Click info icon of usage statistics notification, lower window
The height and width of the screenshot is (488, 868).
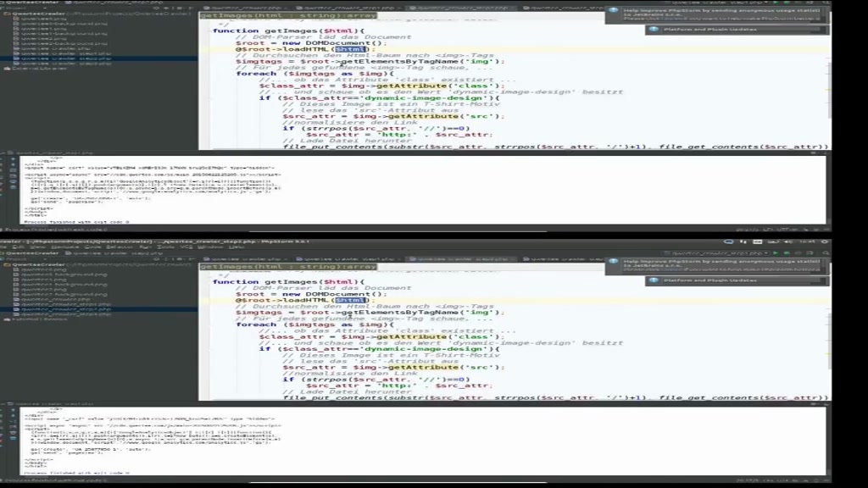click(x=614, y=261)
